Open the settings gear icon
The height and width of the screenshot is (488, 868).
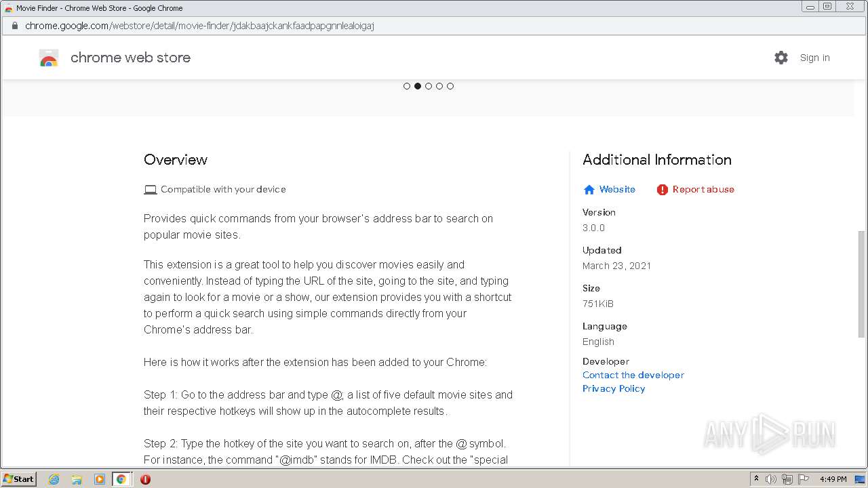(781, 58)
